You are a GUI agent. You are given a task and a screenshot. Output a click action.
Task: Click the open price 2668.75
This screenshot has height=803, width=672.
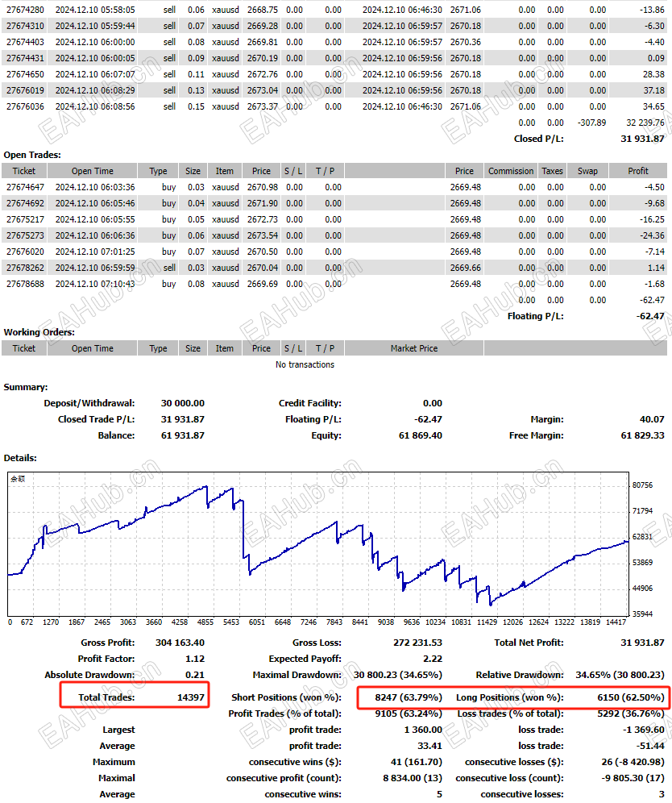pyautogui.click(x=263, y=10)
